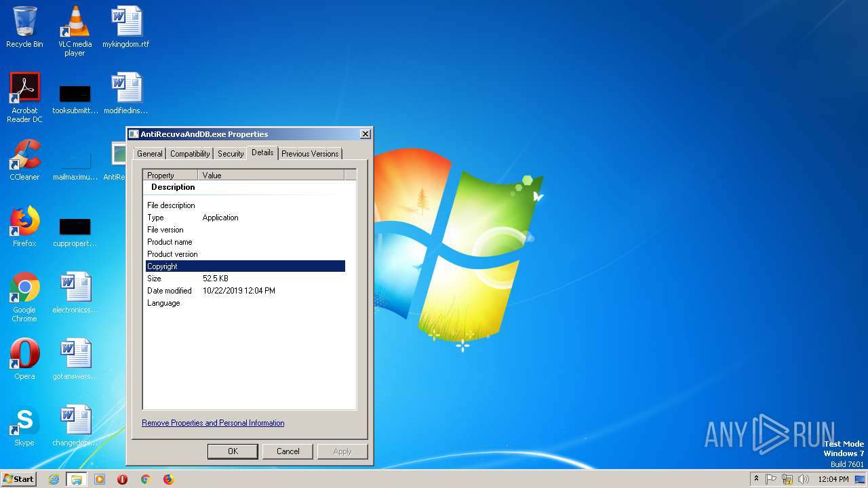This screenshot has width=868, height=488.
Task: Select the tooksubmitt... desktop file
Action: point(75,99)
